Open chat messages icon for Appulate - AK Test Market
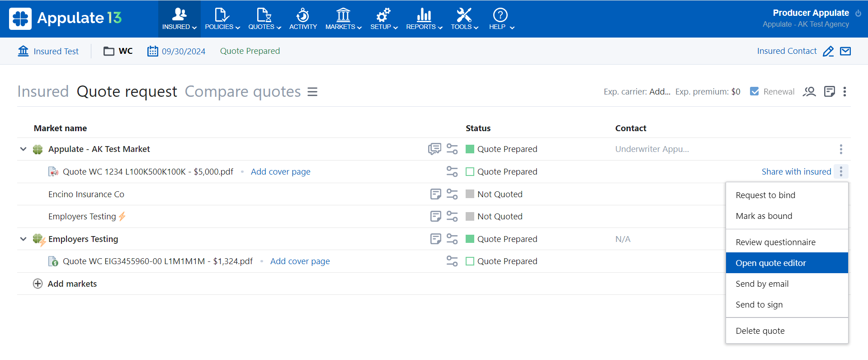The height and width of the screenshot is (360, 868). click(434, 149)
